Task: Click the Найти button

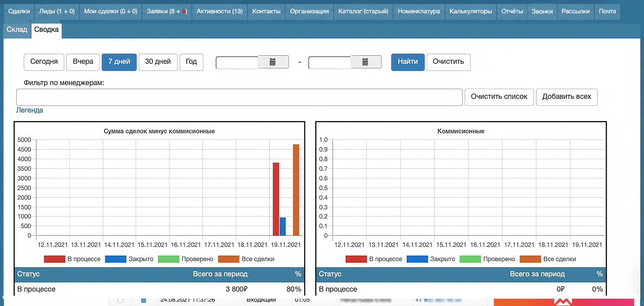Action: point(408,62)
